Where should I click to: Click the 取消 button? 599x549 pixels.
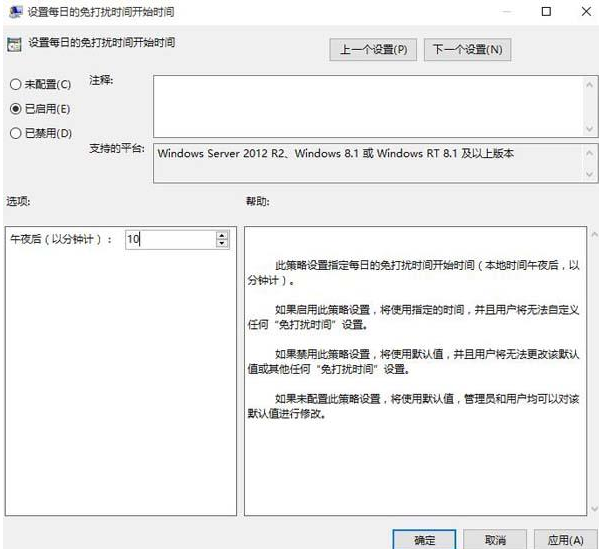(495, 539)
